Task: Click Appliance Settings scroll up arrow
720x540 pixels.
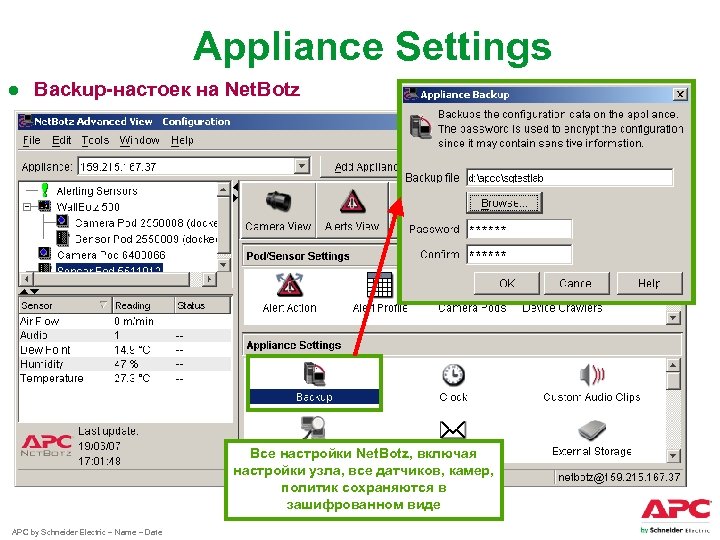Action: coord(673,366)
